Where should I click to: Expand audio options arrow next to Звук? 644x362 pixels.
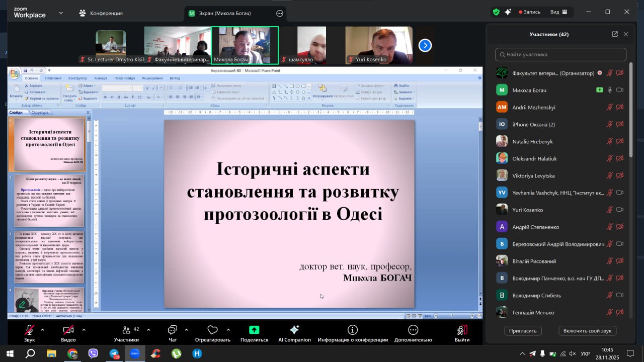pos(42,330)
